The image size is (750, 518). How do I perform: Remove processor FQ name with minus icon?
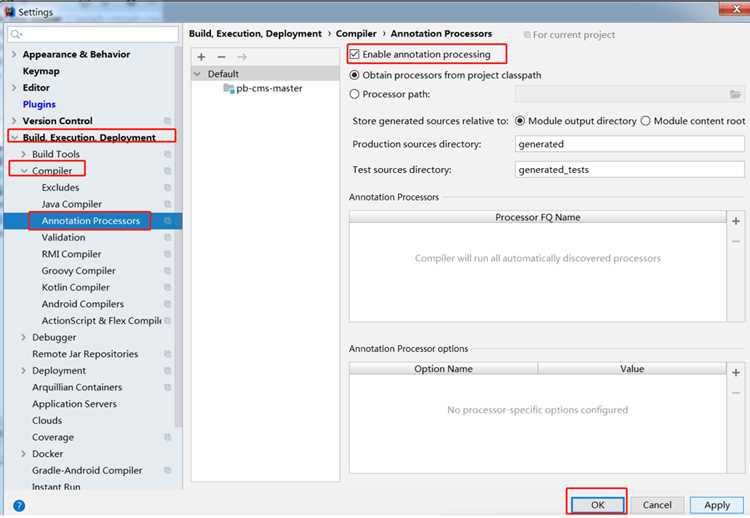pyautogui.click(x=736, y=241)
